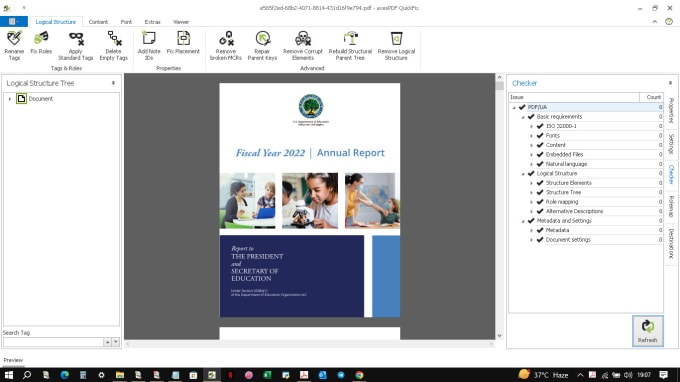This screenshot has width=680, height=382.
Task: Open the Content ribbon tab
Action: pyautogui.click(x=98, y=22)
